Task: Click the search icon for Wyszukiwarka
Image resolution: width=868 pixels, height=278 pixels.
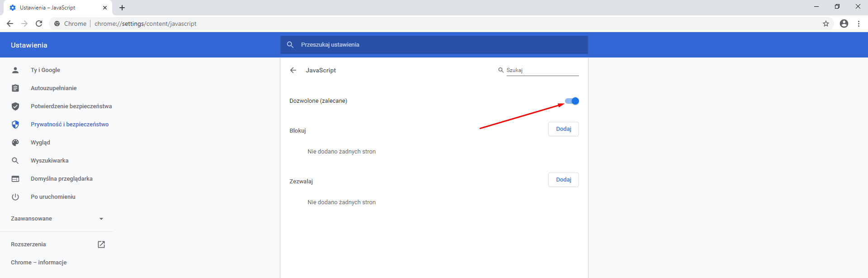Action: [15, 161]
